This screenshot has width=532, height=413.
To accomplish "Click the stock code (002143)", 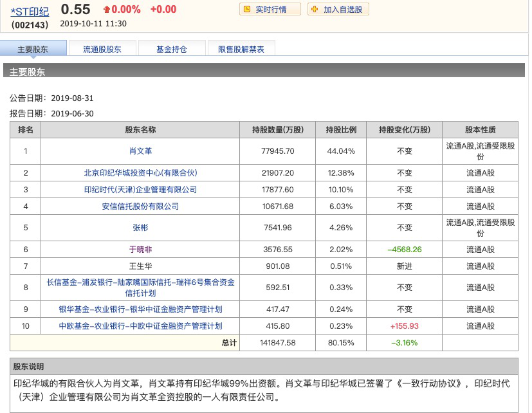I will click(x=30, y=25).
